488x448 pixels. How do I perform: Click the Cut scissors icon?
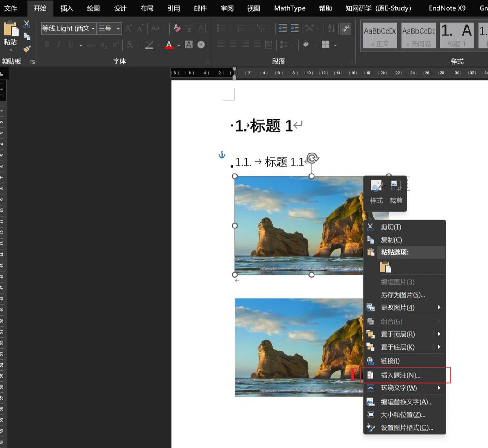coord(26,24)
